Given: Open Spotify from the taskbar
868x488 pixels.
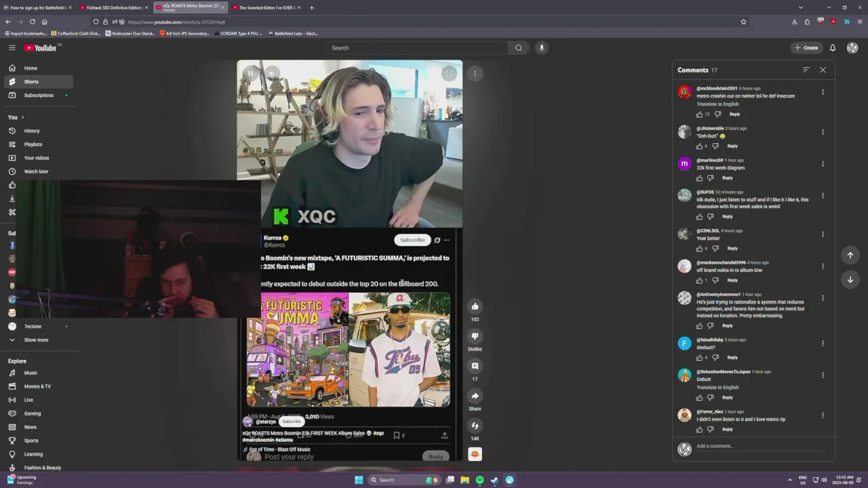Looking at the screenshot, I should [x=479, y=480].
